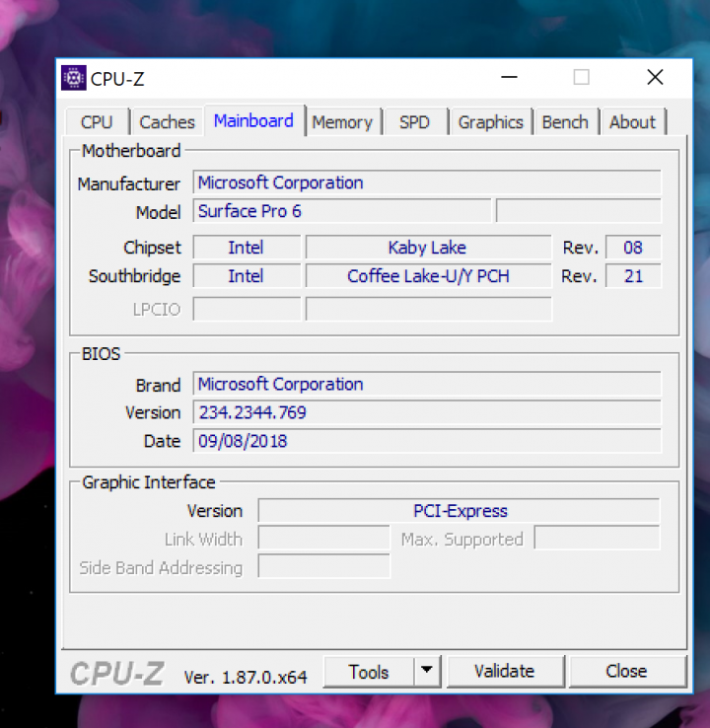Image resolution: width=710 pixels, height=728 pixels.
Task: Click the Chipset vendor Intel field
Action: pyautogui.click(x=247, y=248)
